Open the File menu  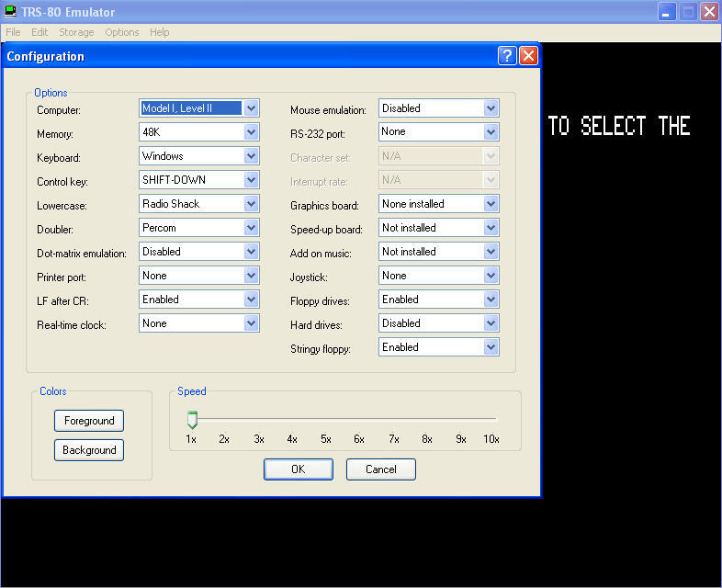[13, 32]
